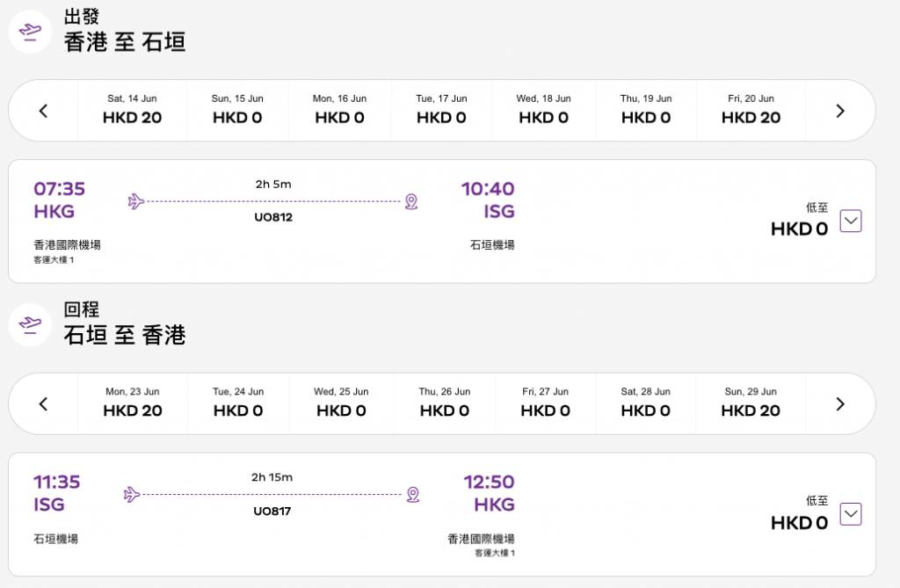
Task: Choose the Mon, 16 Jun departure date tab
Action: click(x=339, y=110)
